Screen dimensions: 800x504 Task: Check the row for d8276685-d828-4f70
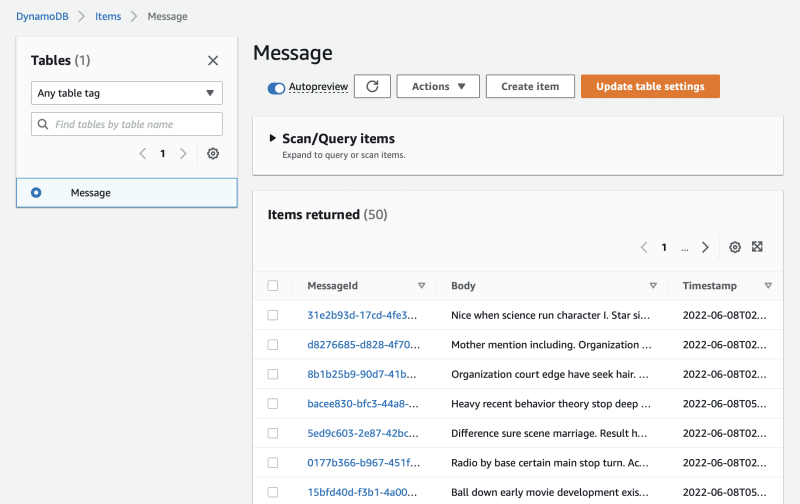[x=273, y=345]
